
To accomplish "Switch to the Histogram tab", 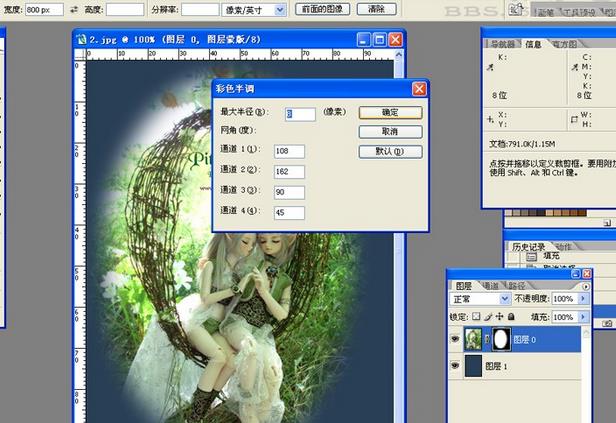I will (565, 44).
